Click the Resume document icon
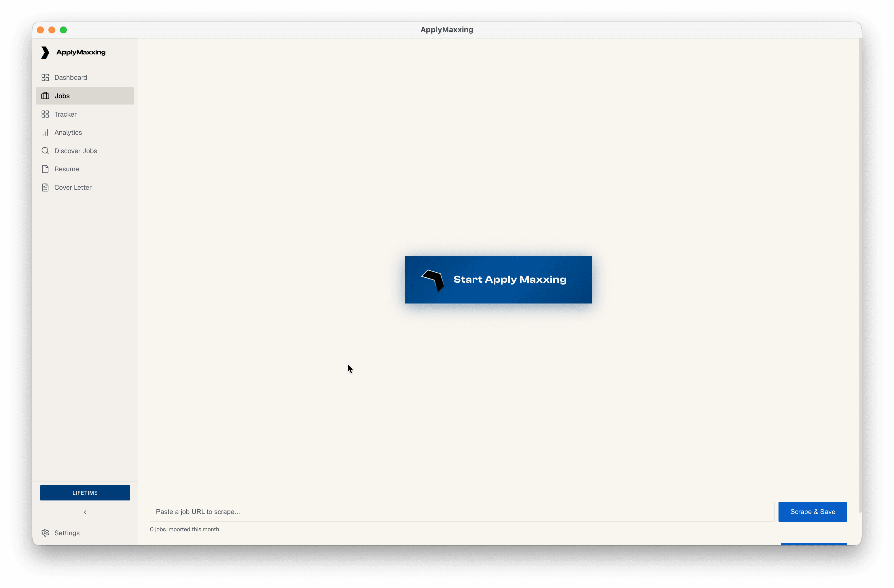Viewport: 894px width, 588px height. pos(45,169)
